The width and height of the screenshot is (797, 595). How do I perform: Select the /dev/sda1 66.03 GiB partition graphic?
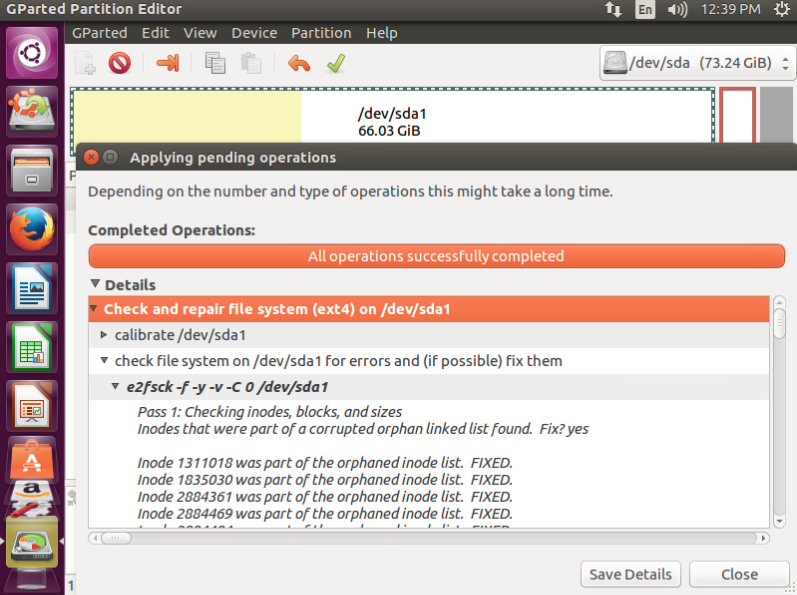tap(392, 116)
